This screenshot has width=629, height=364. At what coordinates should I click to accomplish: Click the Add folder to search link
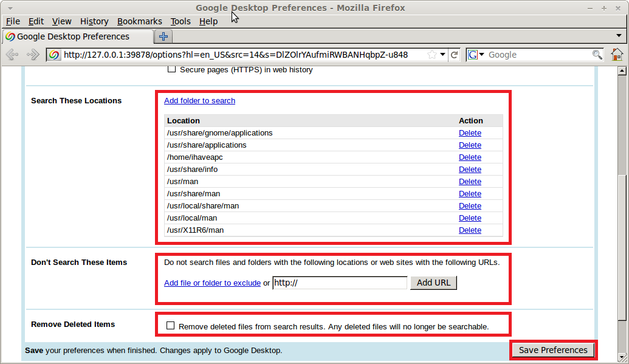(199, 101)
